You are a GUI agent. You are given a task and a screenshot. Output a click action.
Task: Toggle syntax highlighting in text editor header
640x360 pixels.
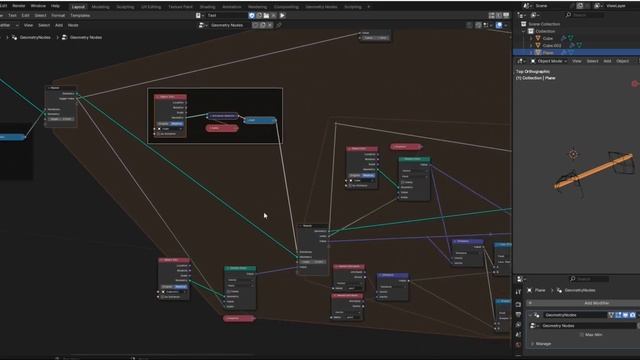click(506, 16)
